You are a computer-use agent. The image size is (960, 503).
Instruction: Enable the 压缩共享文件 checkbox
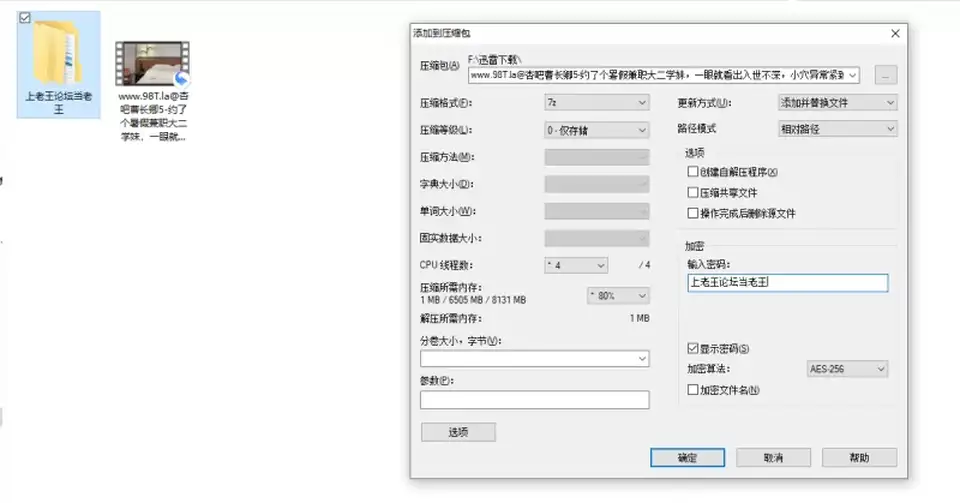pyautogui.click(x=693, y=193)
